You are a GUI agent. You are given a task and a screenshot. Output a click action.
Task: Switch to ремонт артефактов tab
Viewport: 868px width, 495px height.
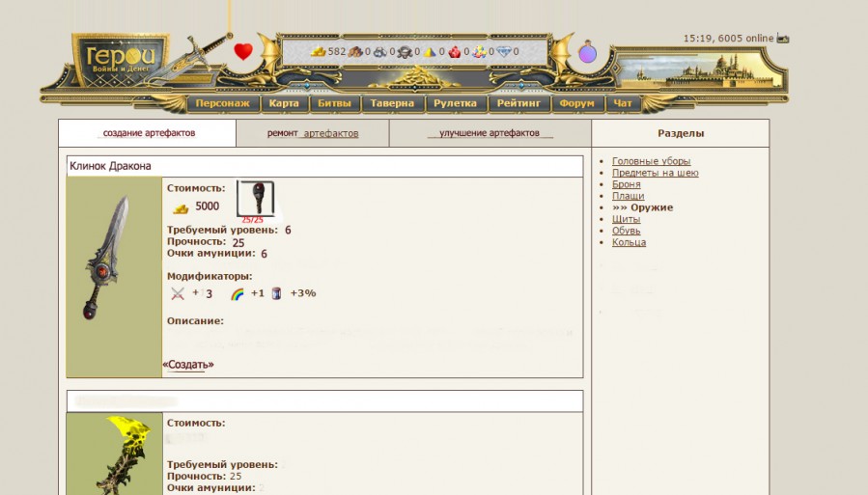tap(313, 133)
